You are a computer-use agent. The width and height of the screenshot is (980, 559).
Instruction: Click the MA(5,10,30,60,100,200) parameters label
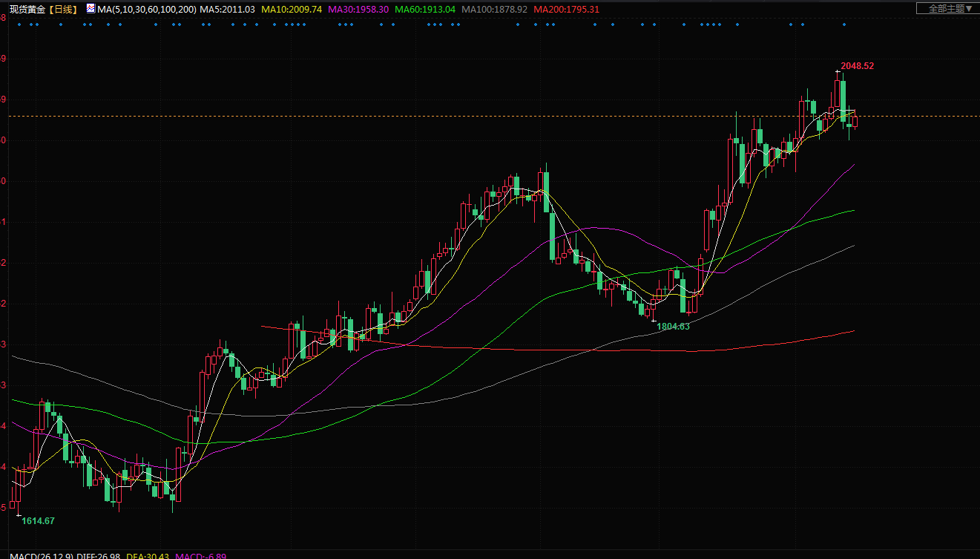pyautogui.click(x=147, y=10)
